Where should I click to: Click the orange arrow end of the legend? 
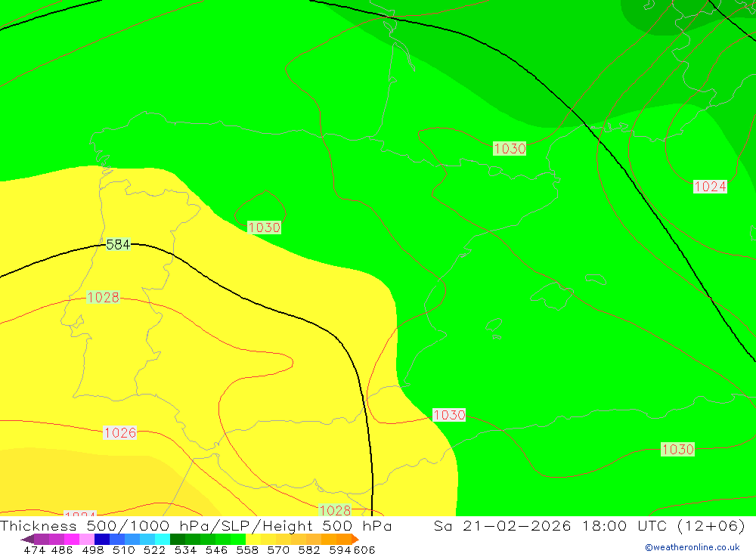tap(355, 539)
